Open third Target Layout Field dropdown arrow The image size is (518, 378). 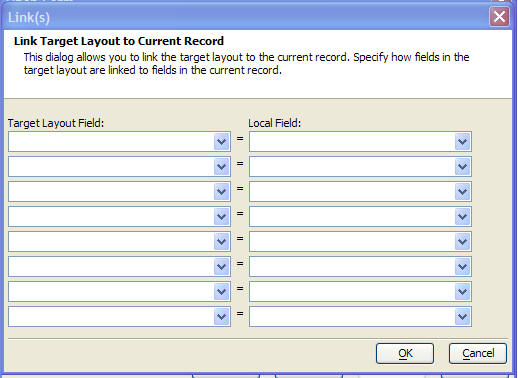point(222,192)
